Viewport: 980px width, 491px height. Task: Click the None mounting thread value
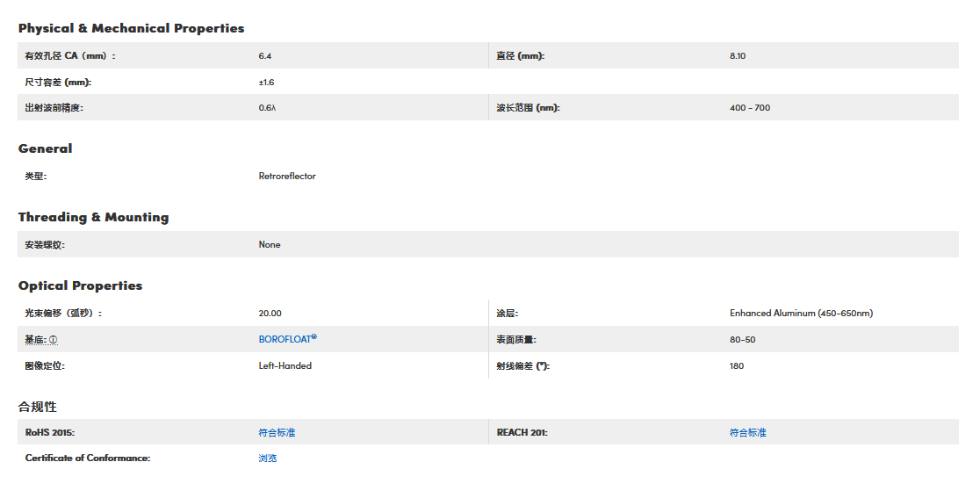coord(270,245)
